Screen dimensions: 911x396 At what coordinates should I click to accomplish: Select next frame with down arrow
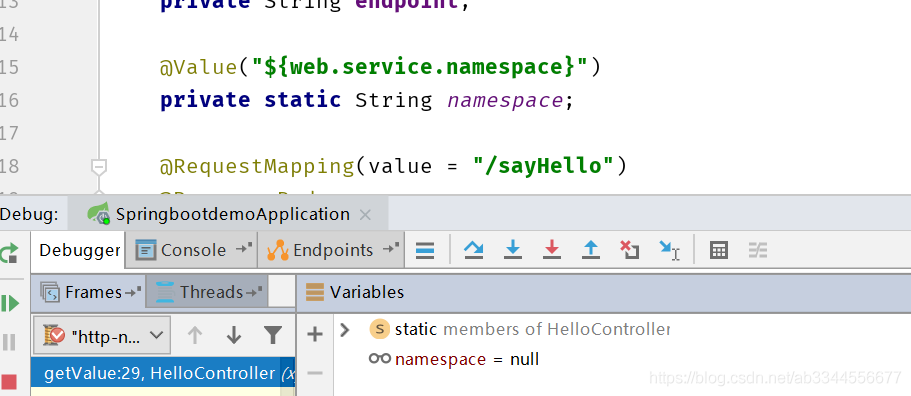point(234,335)
